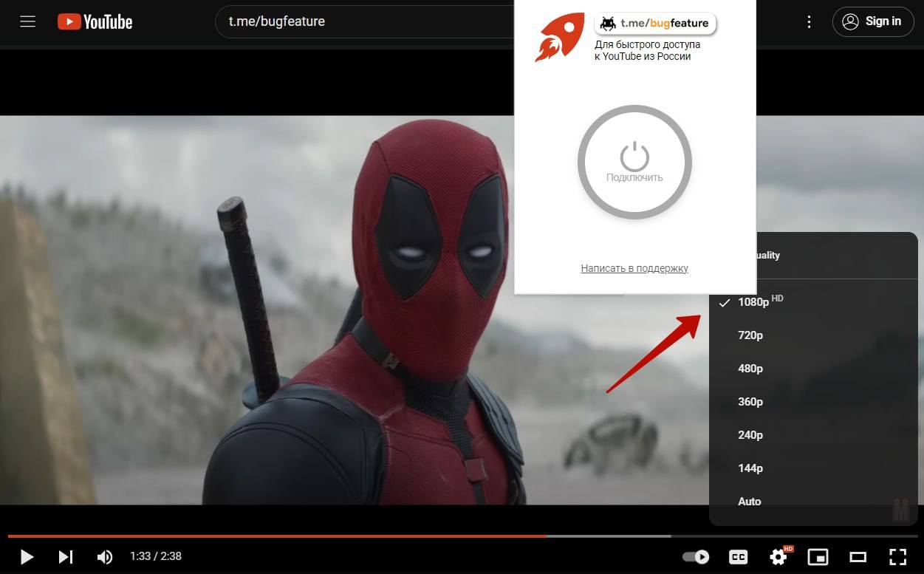Select 720p video quality
This screenshot has height=574, width=924.
tap(750, 335)
